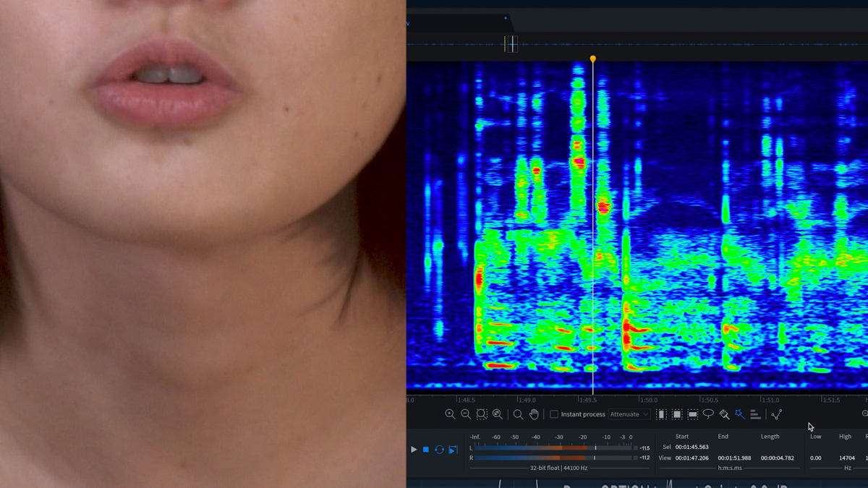Select the Time selection tool
868x488 pixels.
pyautogui.click(x=661, y=414)
